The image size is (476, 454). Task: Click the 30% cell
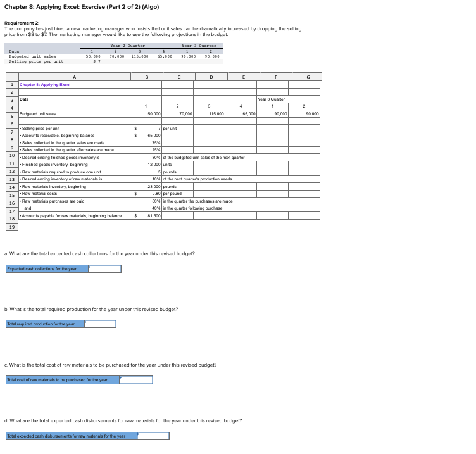tap(146, 157)
